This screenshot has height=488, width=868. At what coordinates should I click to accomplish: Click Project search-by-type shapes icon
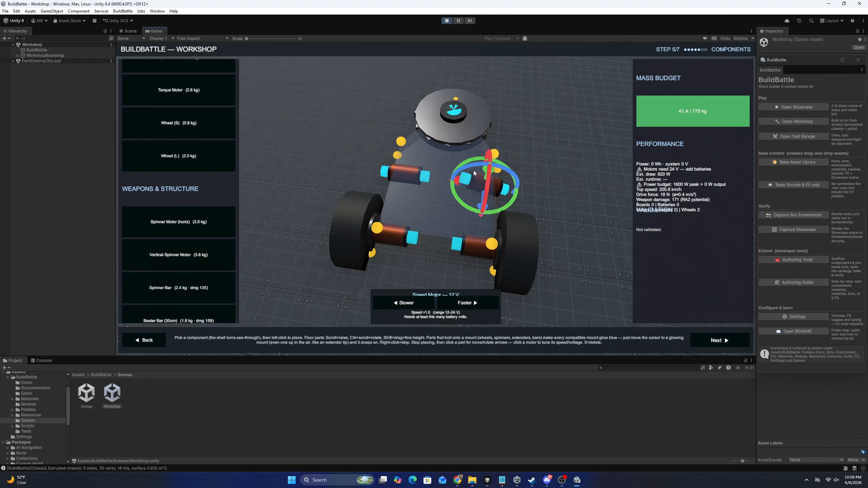point(711,368)
